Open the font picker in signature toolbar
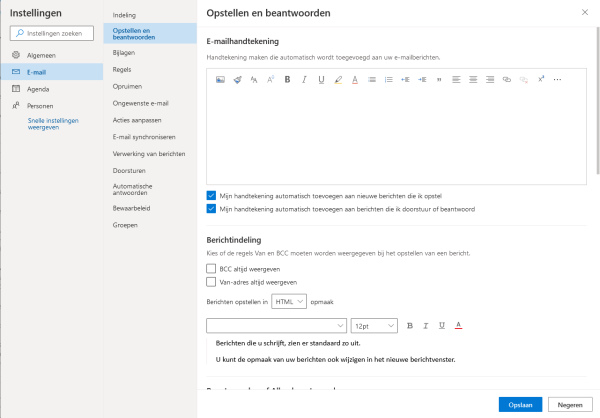Screen dimensions: 600x418 (x=254, y=80)
